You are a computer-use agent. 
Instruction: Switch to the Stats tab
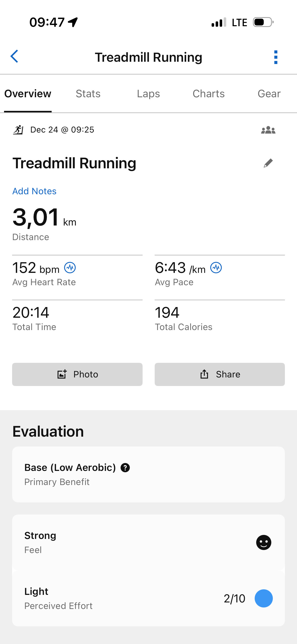click(x=88, y=94)
